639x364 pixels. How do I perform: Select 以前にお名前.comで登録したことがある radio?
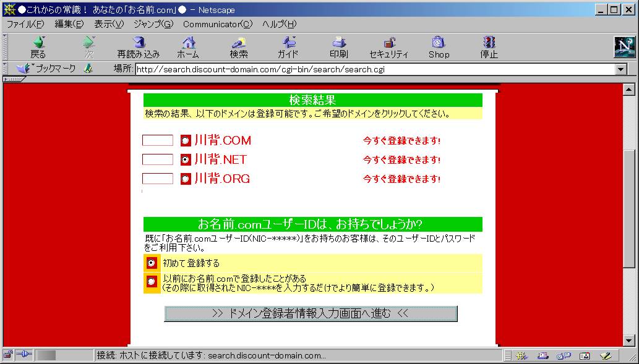coord(151,281)
